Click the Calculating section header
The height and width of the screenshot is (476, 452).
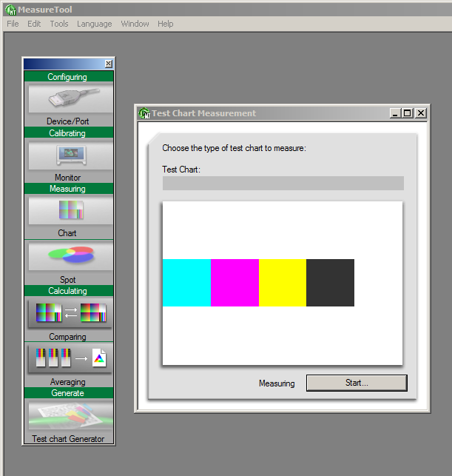(x=69, y=290)
